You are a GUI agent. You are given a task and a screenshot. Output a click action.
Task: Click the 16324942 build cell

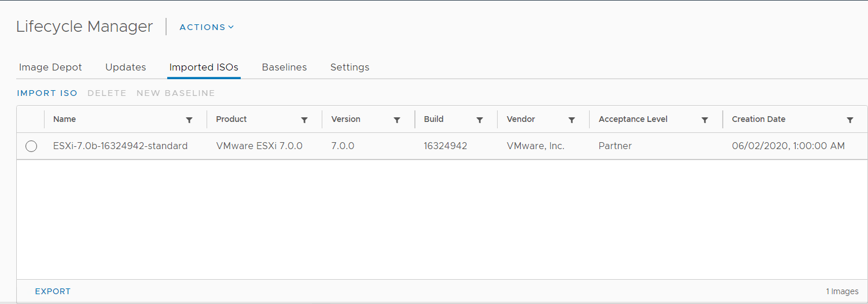tap(446, 146)
